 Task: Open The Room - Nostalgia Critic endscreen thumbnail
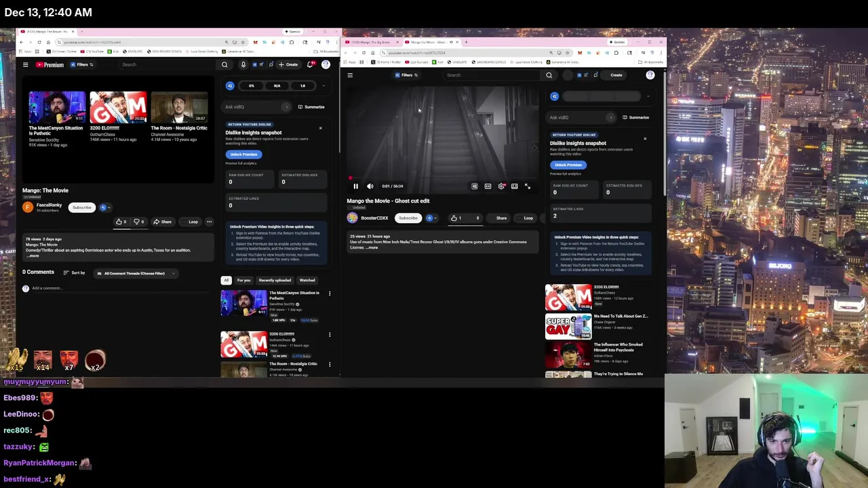179,106
